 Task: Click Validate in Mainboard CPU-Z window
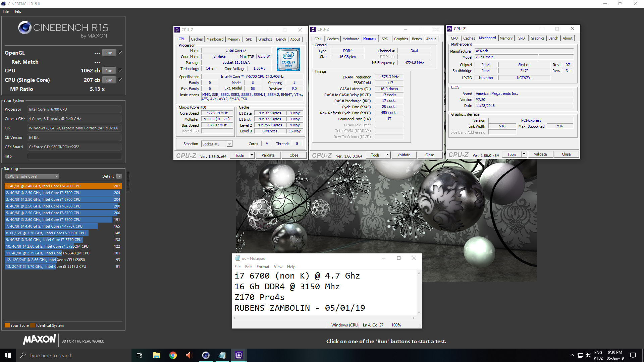tap(540, 154)
